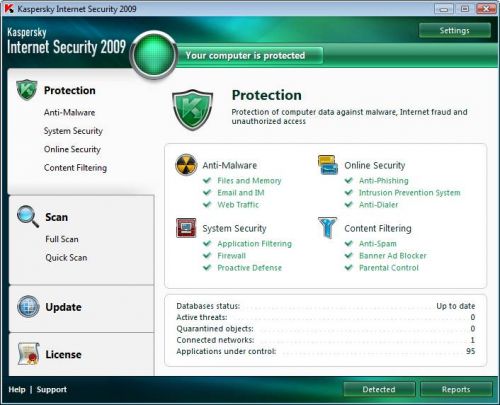Open the Support link
Screen dimensions: 500x405
pyautogui.click(x=52, y=389)
